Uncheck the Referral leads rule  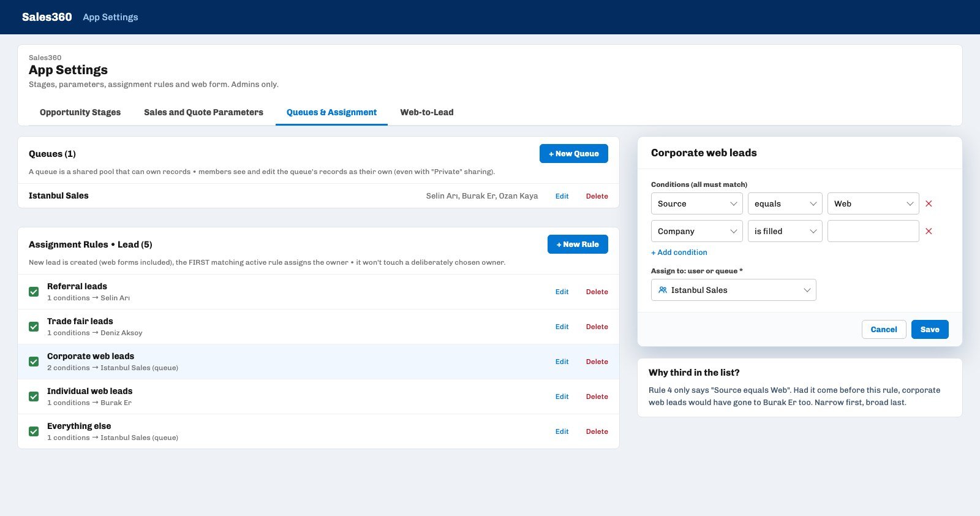point(34,292)
